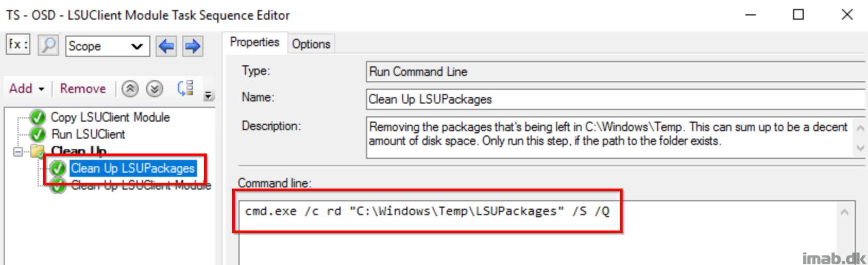Click the magnifier search icon
This screenshot has width=868, height=265.
48,45
